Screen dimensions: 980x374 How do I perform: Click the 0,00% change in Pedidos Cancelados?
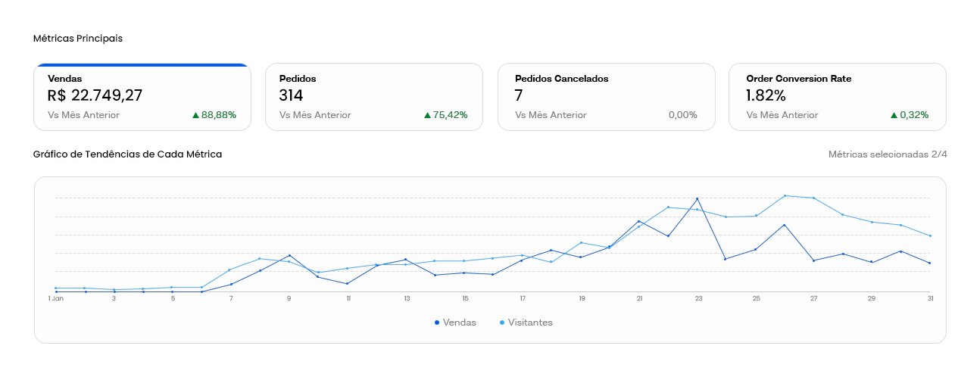[x=682, y=115]
